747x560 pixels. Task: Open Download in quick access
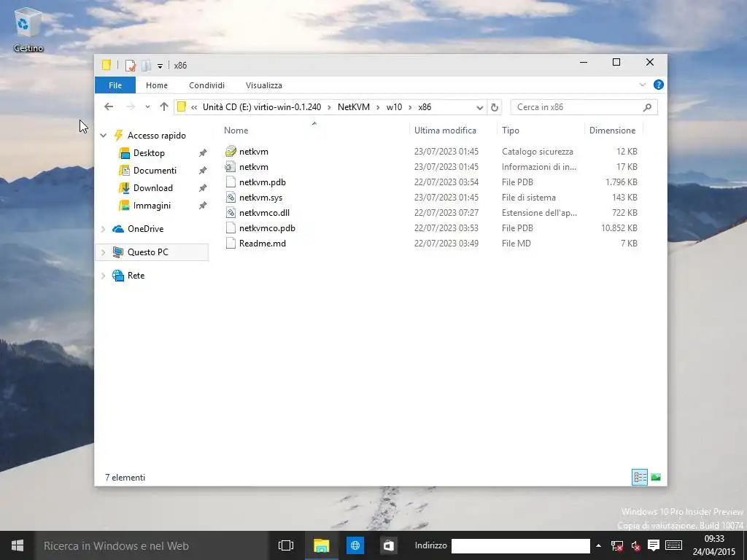[x=152, y=188]
